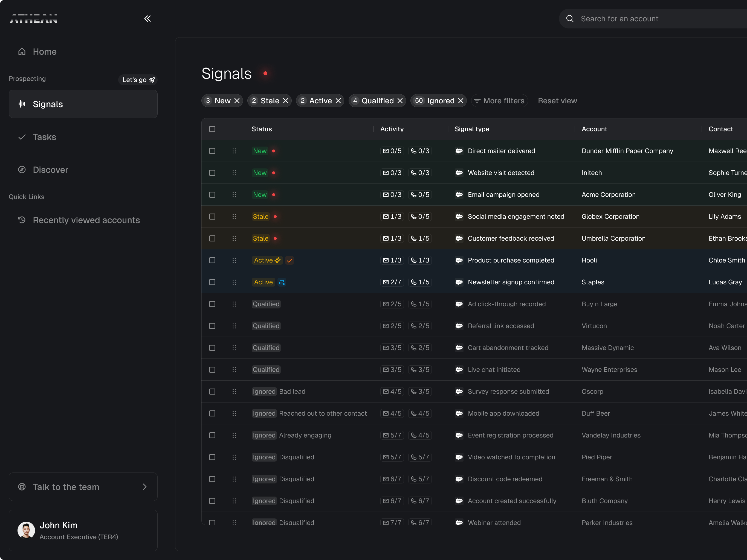Click the email activity icon on Initech row
The image size is (747, 560).
coord(386,173)
